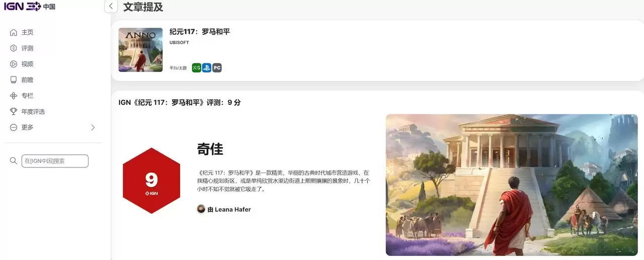Click the 在[IGN中国]搜索 search field
The height and width of the screenshot is (260, 644).
(55, 161)
